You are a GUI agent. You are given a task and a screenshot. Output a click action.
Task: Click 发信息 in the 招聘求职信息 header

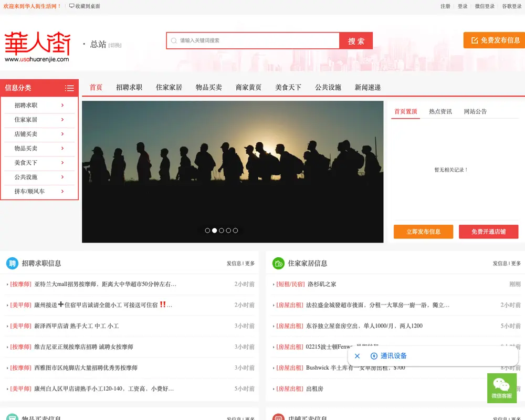[234, 264]
